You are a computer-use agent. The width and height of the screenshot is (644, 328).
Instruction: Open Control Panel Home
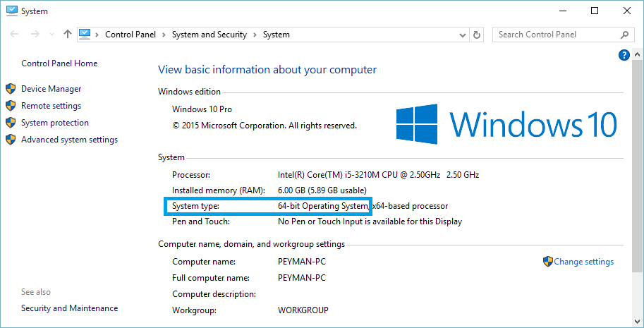pyautogui.click(x=59, y=63)
